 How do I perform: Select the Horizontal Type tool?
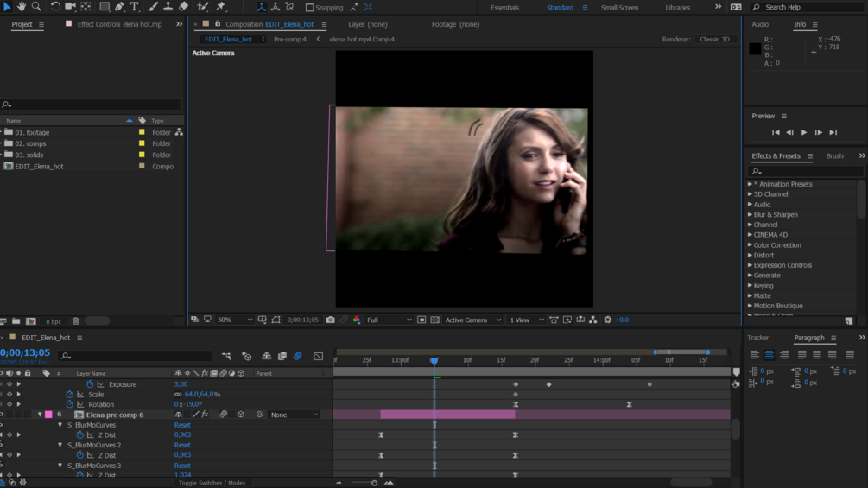tap(135, 7)
